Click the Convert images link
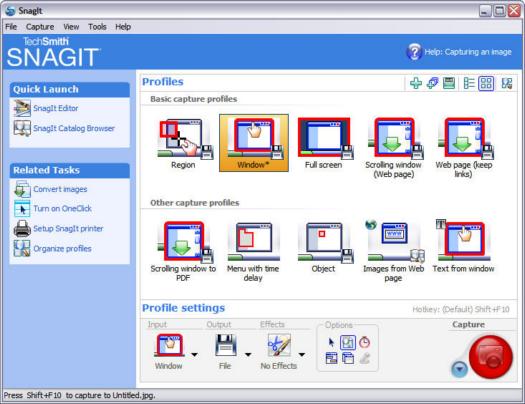 [x=60, y=189]
